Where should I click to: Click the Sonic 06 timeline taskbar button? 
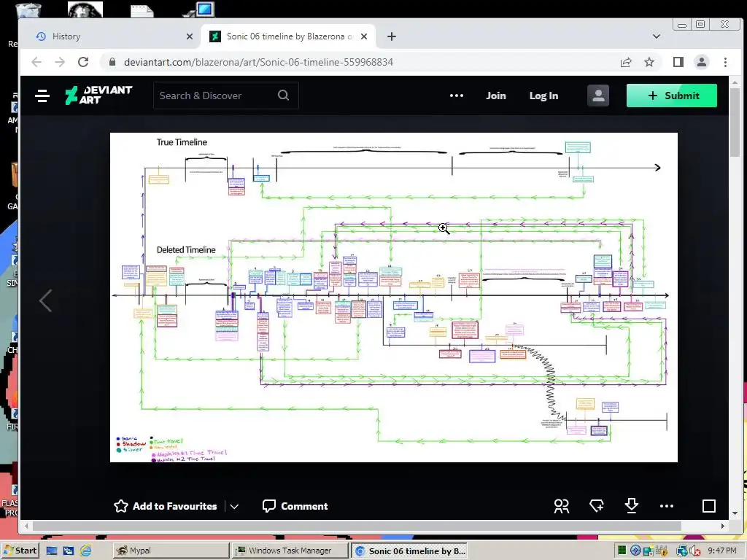click(x=409, y=551)
